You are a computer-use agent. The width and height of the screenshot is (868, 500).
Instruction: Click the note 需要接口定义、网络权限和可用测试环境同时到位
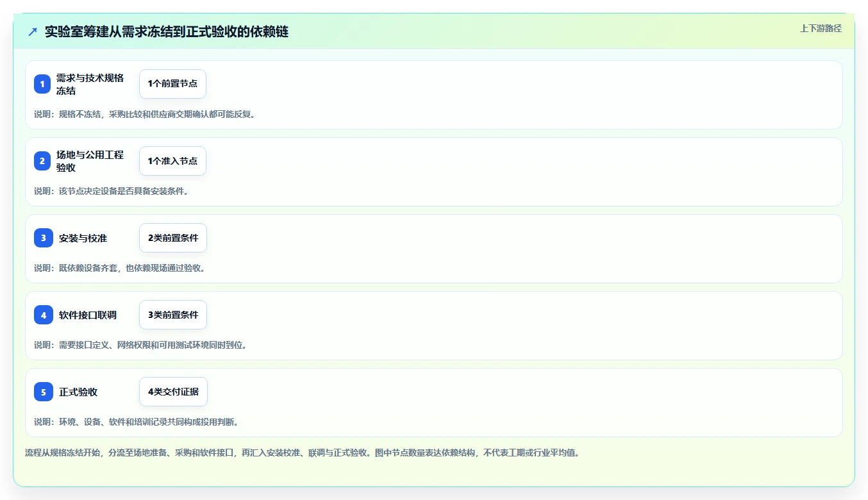pos(140,345)
